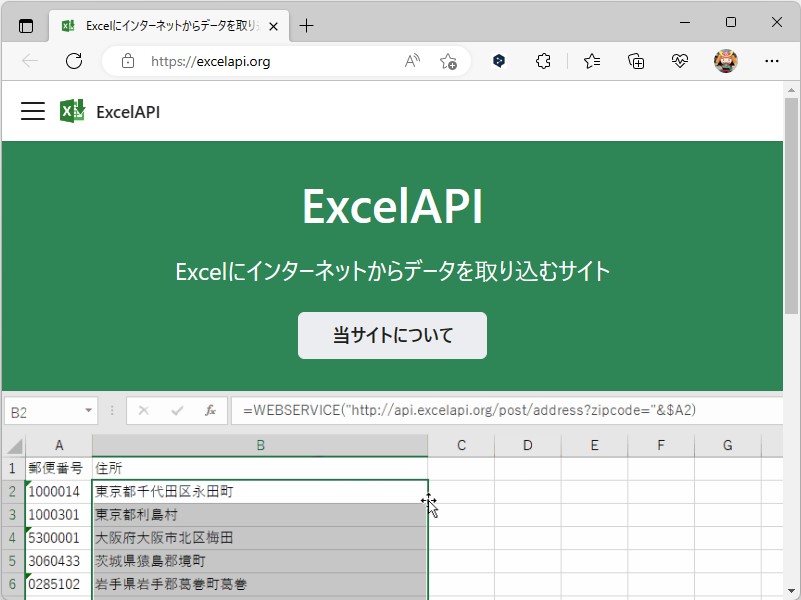Viewport: 801px width, 600px height.
Task: Reload the current page
Action: pos(72,61)
